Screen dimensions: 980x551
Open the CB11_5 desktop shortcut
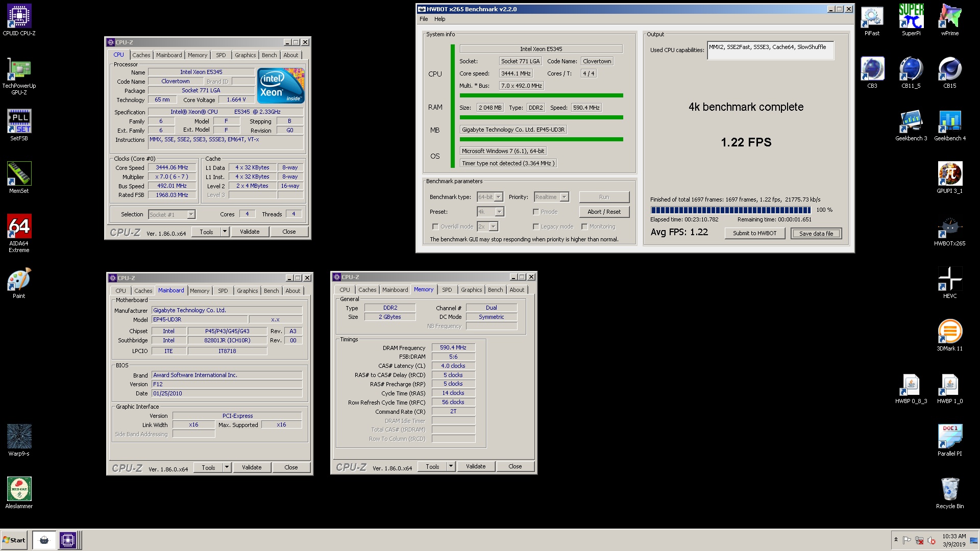click(911, 72)
